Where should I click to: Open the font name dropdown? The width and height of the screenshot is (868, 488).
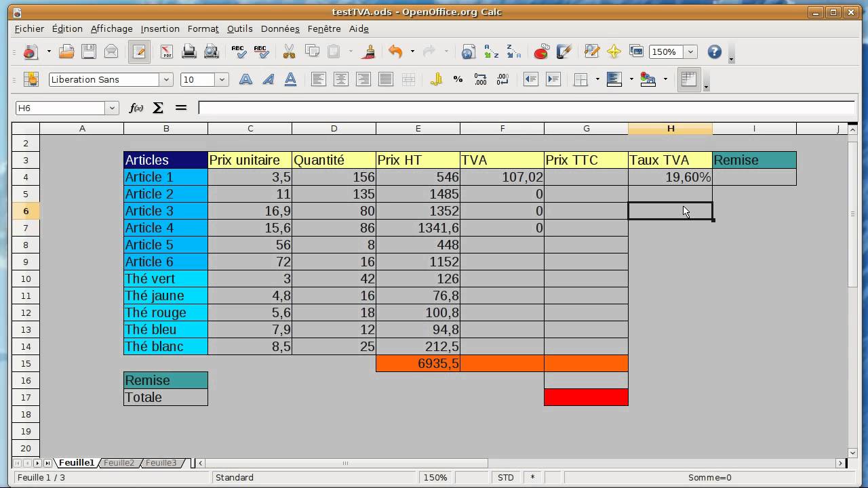pos(165,79)
